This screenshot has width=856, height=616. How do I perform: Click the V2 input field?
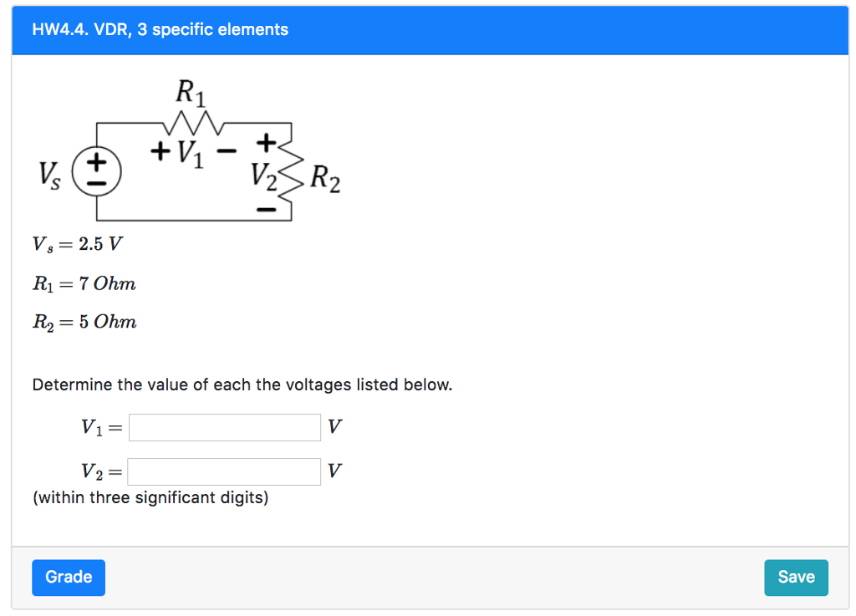224,471
